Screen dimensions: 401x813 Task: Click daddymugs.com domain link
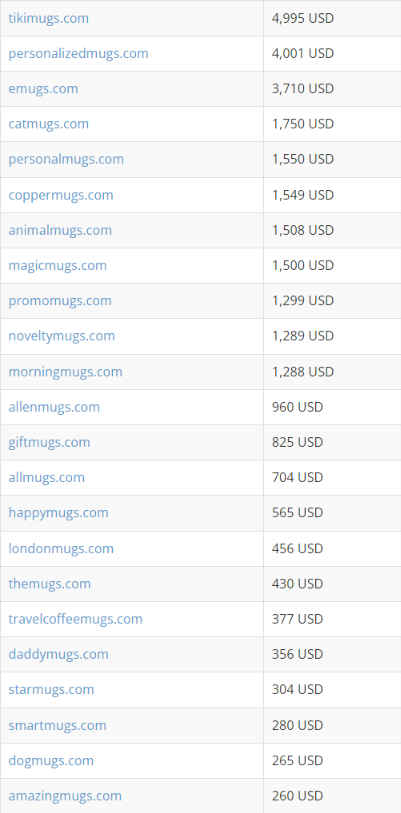click(59, 654)
